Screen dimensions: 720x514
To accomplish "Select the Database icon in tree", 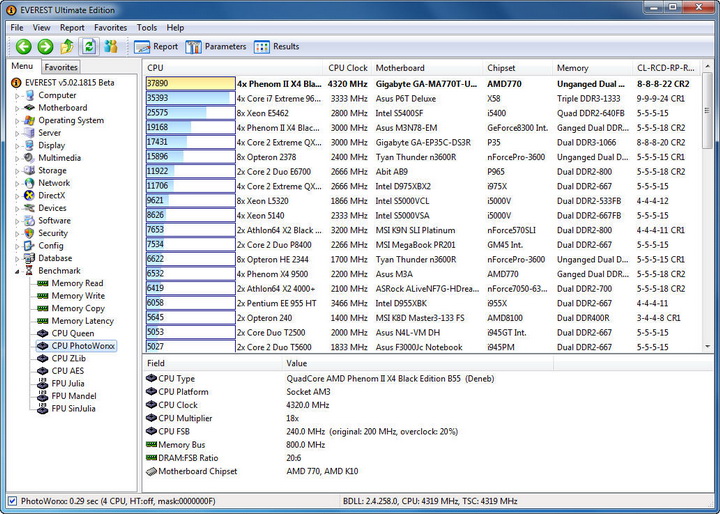I will tap(29, 258).
